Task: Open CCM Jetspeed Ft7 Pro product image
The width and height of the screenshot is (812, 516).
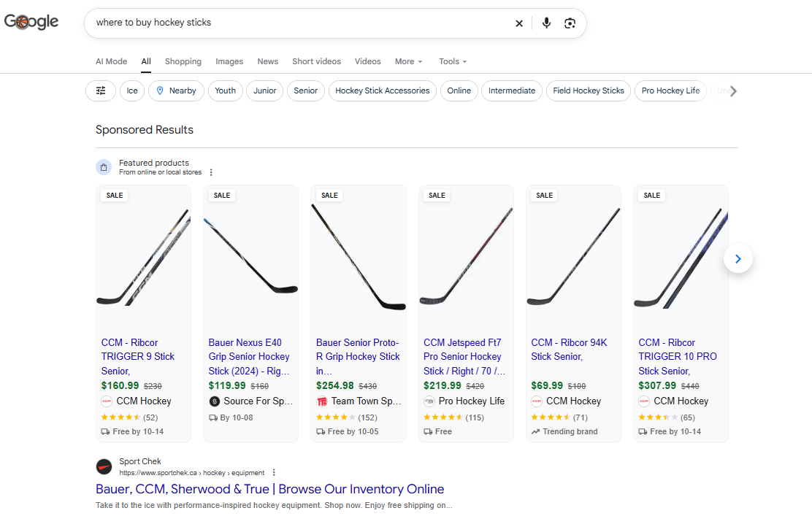Action: 466,257
